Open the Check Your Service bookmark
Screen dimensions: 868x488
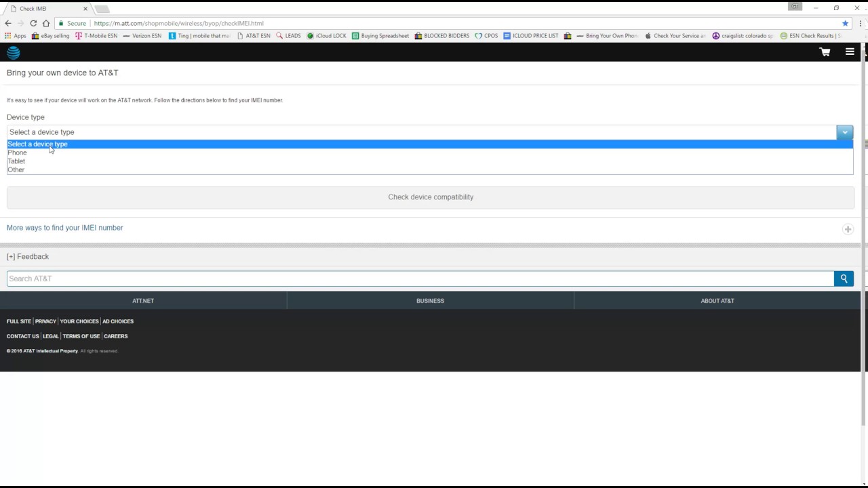675,36
